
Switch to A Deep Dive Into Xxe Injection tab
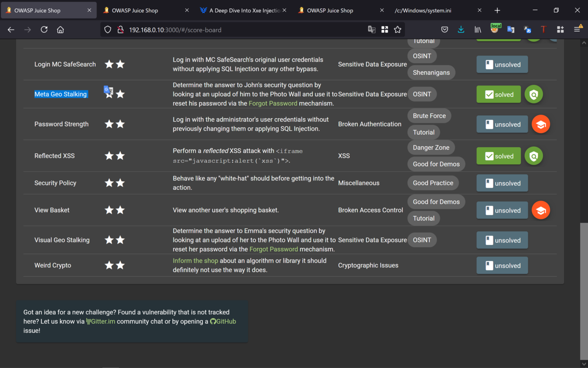pos(244,10)
